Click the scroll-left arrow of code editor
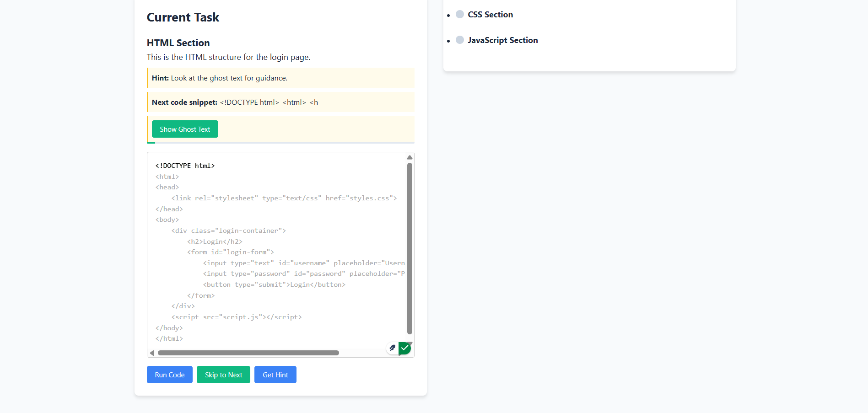Image resolution: width=868 pixels, height=413 pixels. [x=152, y=353]
